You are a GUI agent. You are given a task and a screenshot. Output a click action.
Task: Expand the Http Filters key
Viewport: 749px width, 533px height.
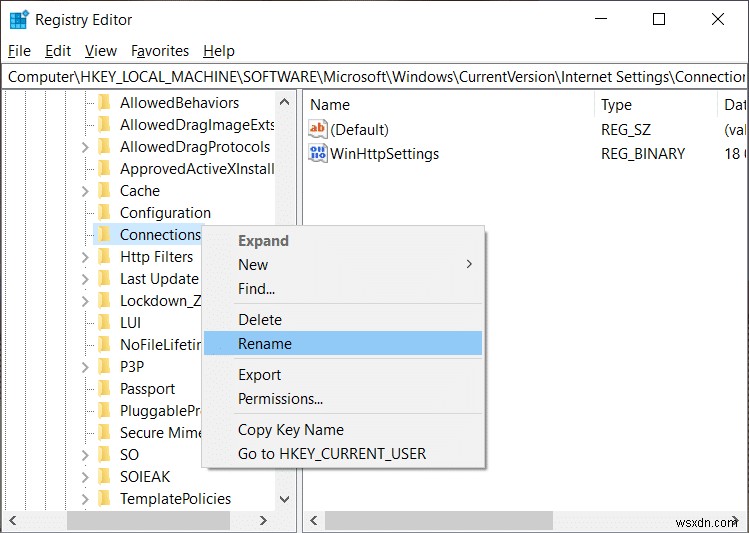click(85, 257)
